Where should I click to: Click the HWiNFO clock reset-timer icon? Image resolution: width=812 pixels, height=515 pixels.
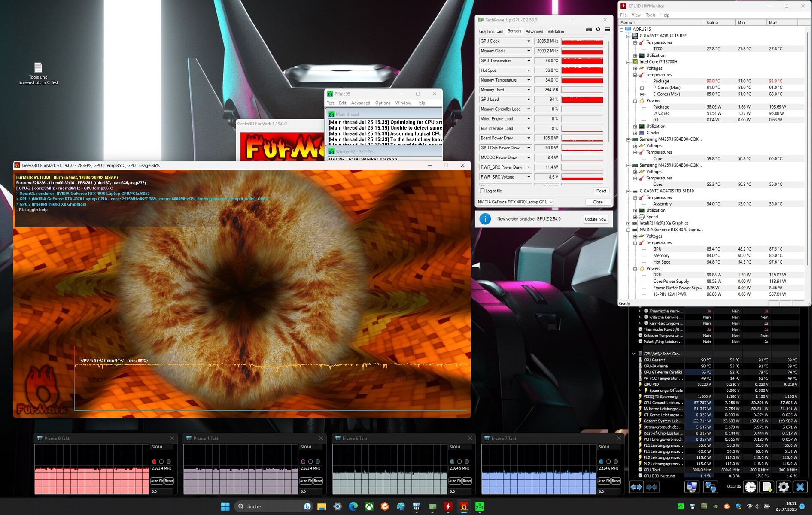tap(751, 487)
